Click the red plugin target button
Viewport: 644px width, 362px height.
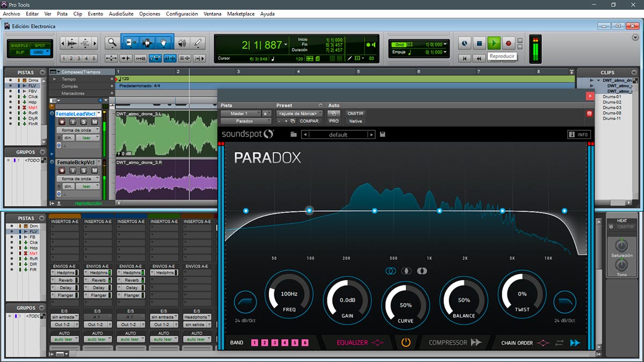589,113
